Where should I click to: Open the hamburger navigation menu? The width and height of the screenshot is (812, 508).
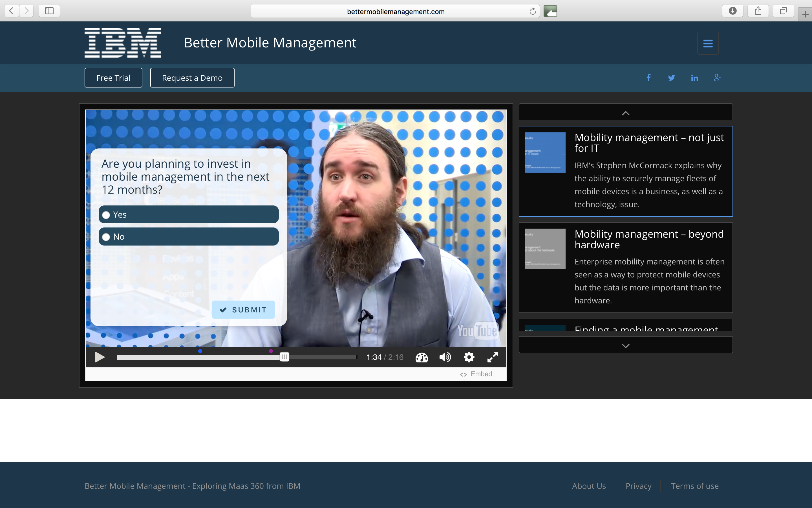coord(708,43)
